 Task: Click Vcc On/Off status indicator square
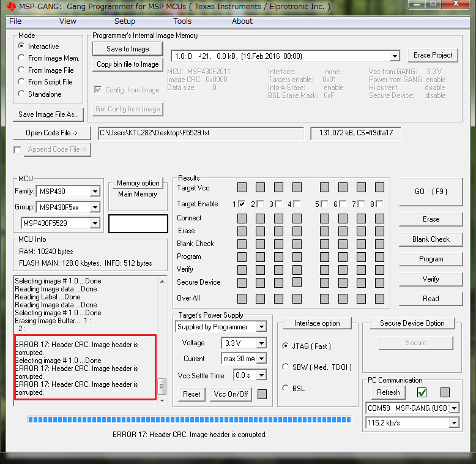262,394
